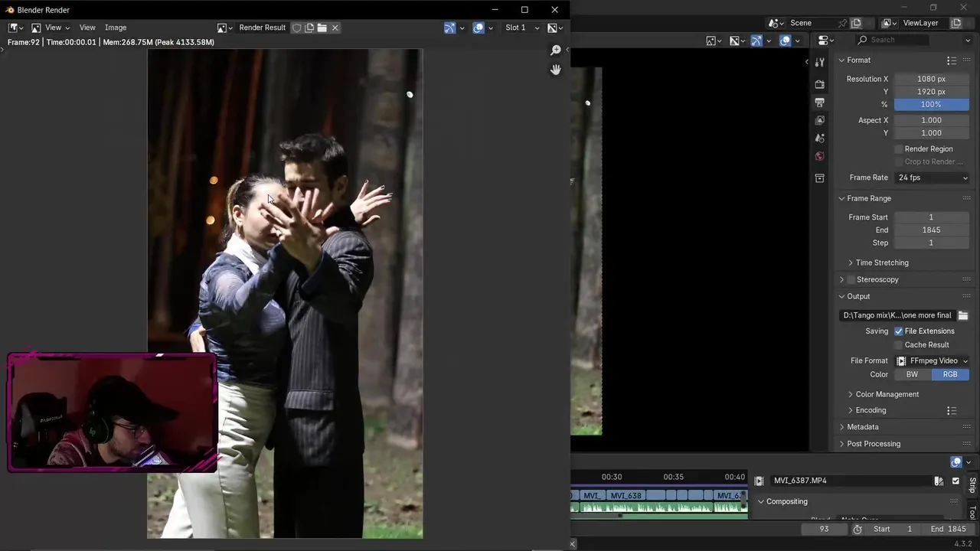Browse view layer icon beside ViewLayer
The width and height of the screenshot is (980, 551).
tap(890, 23)
